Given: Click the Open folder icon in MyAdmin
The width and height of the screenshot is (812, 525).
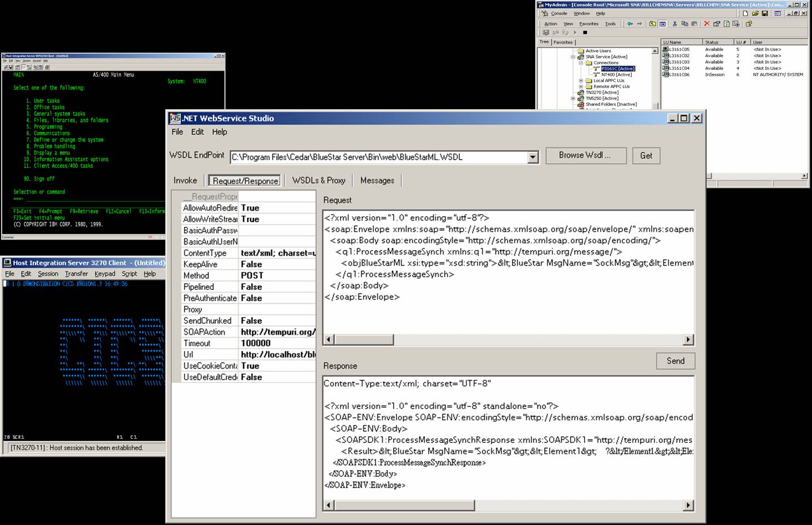Looking at the screenshot, I should pos(755,13).
